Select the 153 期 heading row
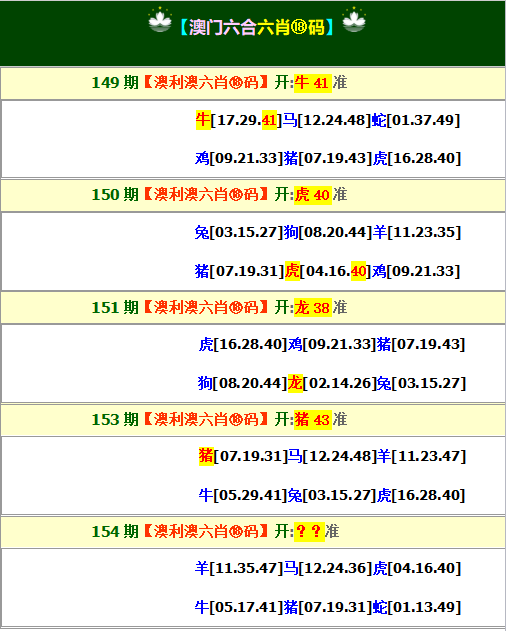Screen dimensions: 506x631 click(253, 420)
